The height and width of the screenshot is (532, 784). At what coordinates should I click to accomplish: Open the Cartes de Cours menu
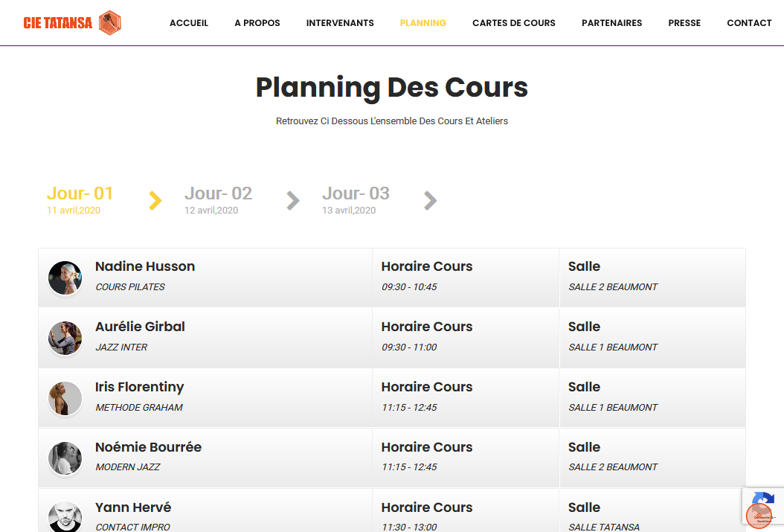point(514,23)
